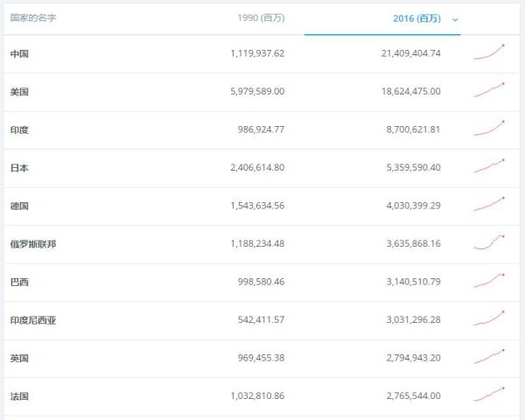
Task: View the 日本 trend sparkline
Action: coord(489,166)
